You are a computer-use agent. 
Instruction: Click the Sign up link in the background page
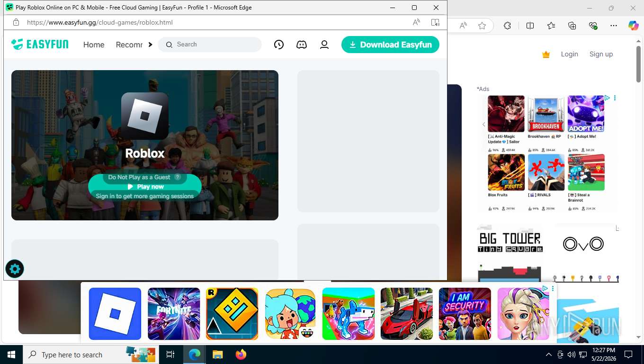pyautogui.click(x=601, y=54)
